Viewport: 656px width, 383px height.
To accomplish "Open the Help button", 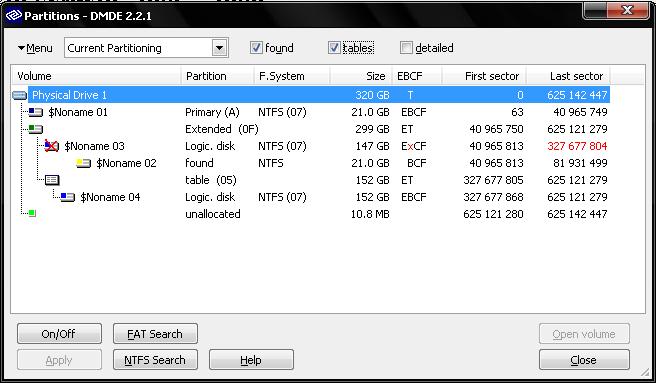I will pyautogui.click(x=251, y=360).
